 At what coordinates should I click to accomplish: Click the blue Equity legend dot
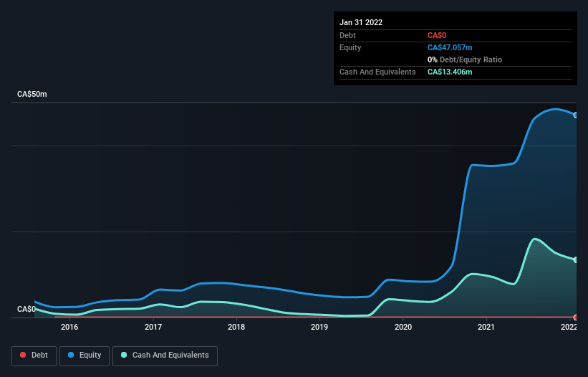pyautogui.click(x=71, y=355)
